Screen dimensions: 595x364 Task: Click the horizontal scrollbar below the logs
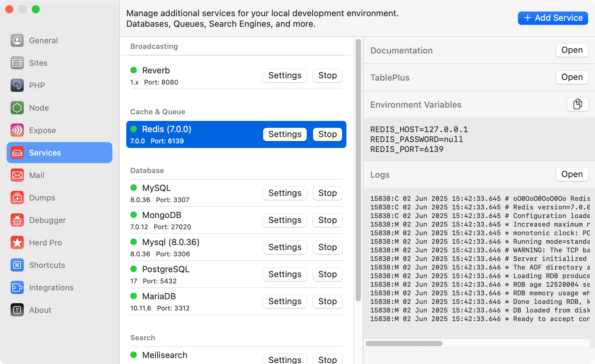[404, 344]
